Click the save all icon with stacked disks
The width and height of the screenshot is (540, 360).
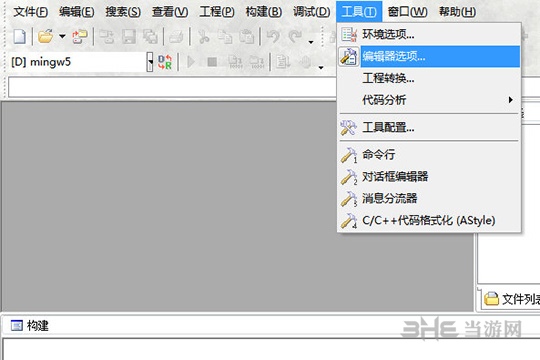[150, 37]
